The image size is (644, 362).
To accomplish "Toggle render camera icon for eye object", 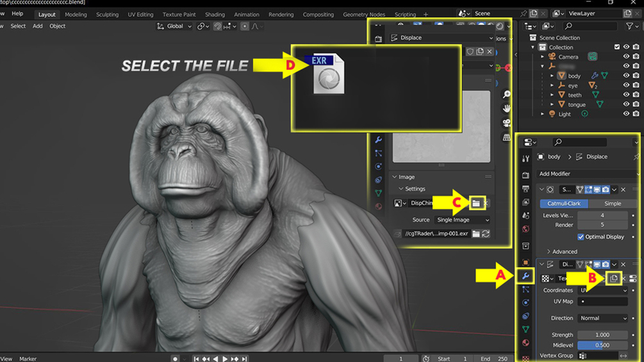I will (x=636, y=85).
